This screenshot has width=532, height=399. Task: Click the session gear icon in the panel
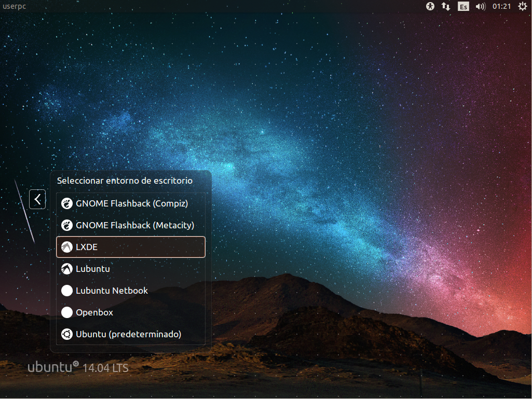tap(522, 7)
